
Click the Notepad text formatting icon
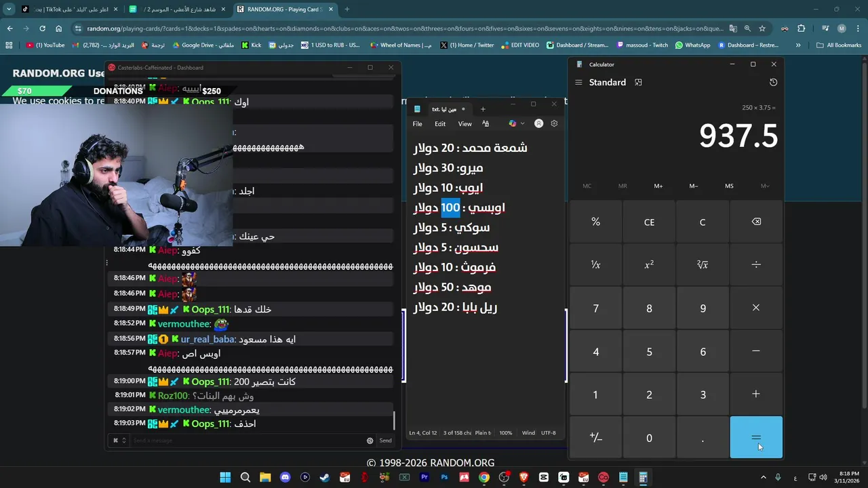click(x=486, y=124)
